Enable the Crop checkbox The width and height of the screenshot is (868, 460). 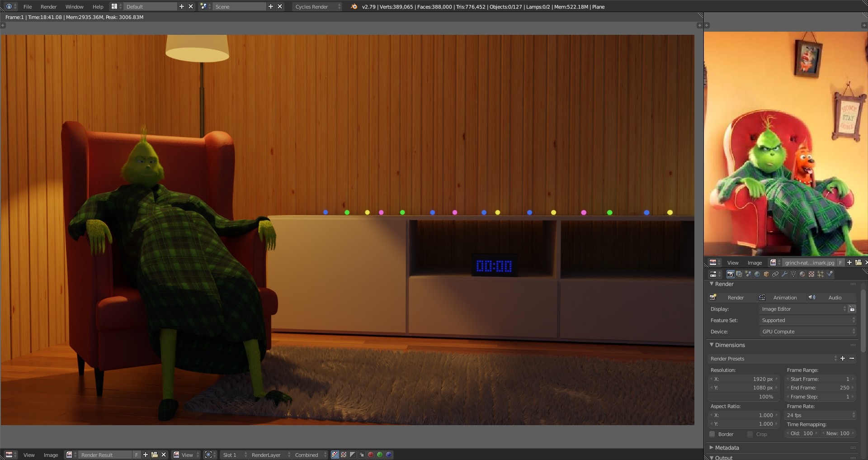click(750, 434)
